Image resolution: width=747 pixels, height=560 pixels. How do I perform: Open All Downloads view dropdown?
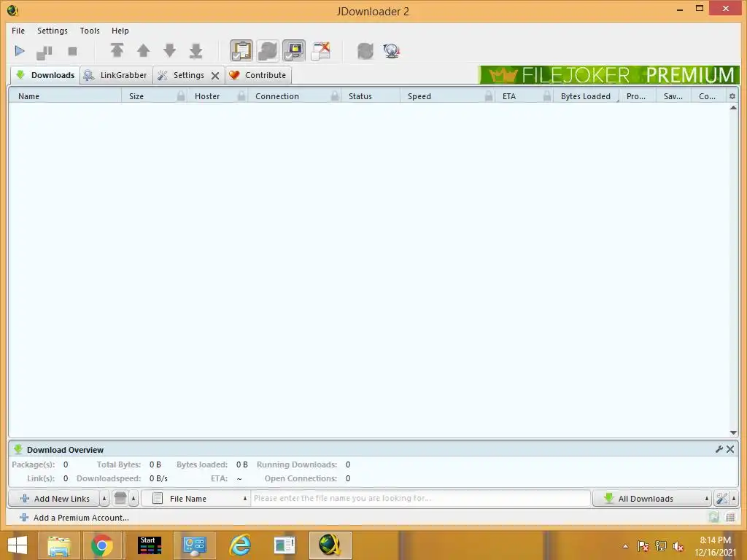click(x=652, y=499)
